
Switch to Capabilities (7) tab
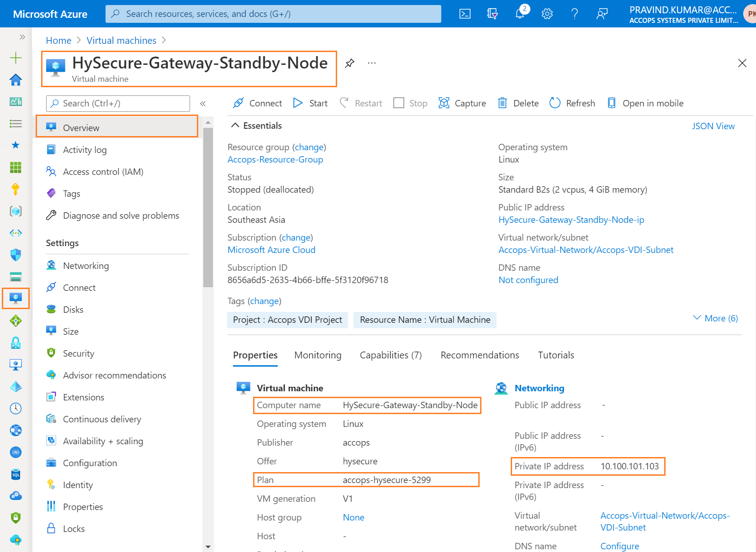click(391, 355)
